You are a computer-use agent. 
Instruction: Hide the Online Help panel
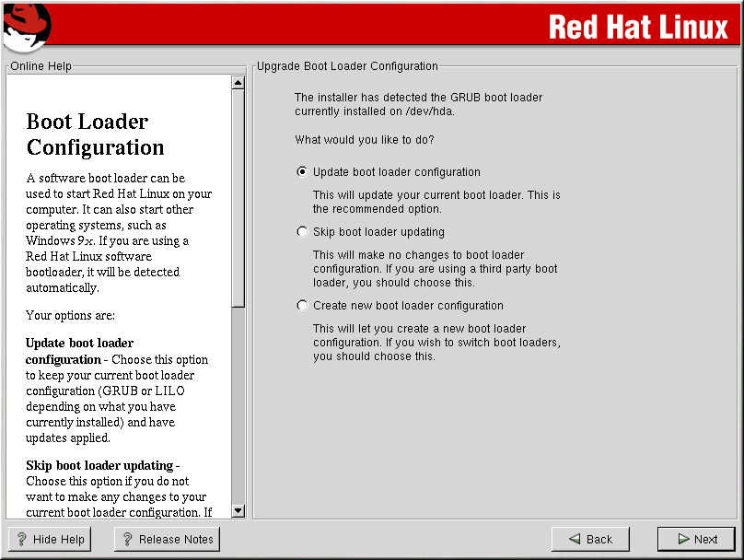[50, 540]
